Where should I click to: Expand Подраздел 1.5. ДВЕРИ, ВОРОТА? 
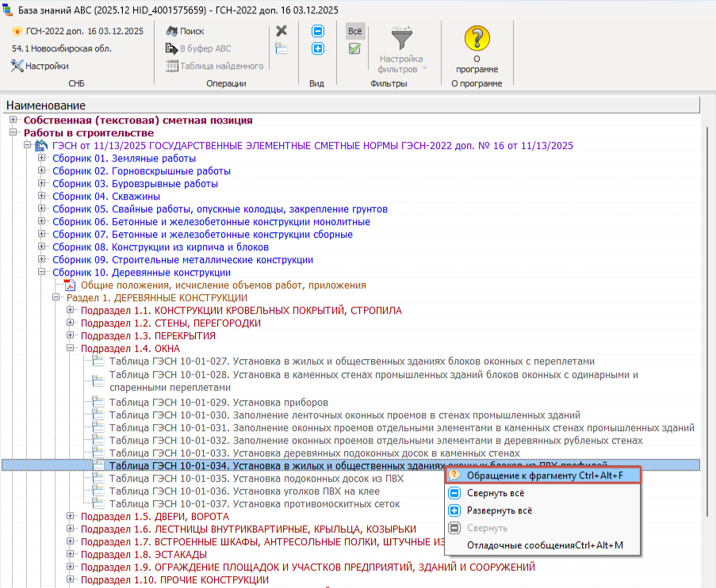pyautogui.click(x=71, y=516)
